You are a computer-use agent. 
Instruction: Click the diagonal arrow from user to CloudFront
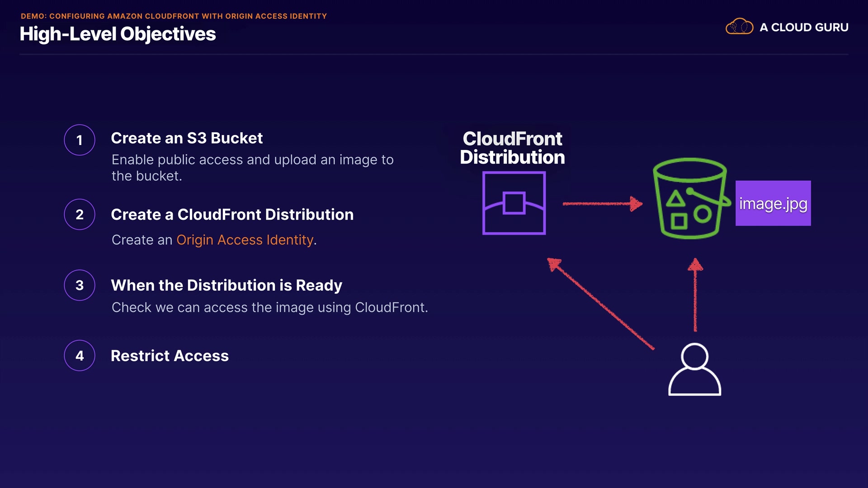[601, 304]
